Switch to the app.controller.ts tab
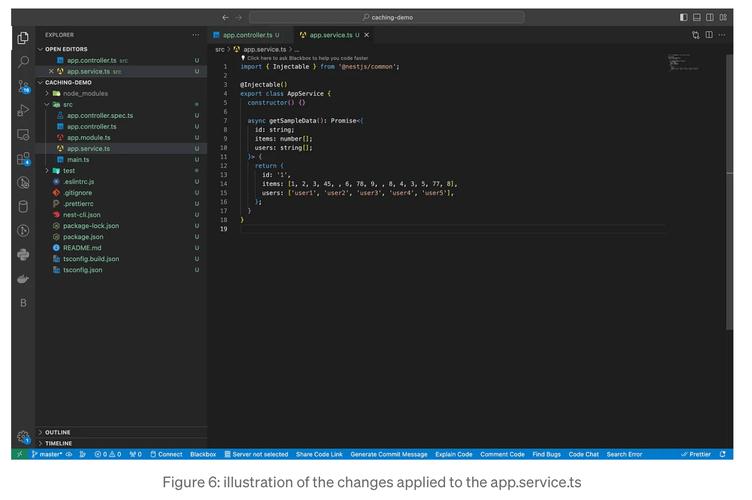The height and width of the screenshot is (500, 752). point(246,35)
